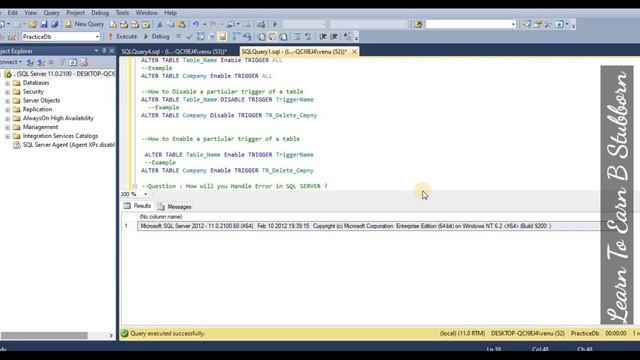Viewport: 640px width, 360px height.
Task: Expand the Databases node
Action: [x=7, y=83]
